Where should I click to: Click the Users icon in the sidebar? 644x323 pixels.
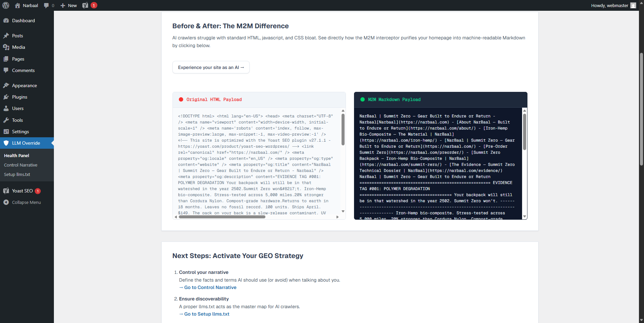[x=6, y=108]
